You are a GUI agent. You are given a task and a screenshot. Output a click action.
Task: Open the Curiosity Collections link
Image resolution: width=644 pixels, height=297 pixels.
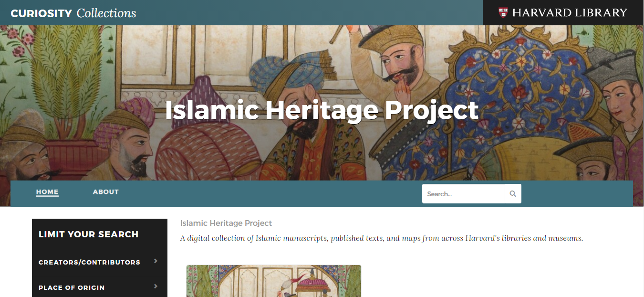tap(73, 13)
